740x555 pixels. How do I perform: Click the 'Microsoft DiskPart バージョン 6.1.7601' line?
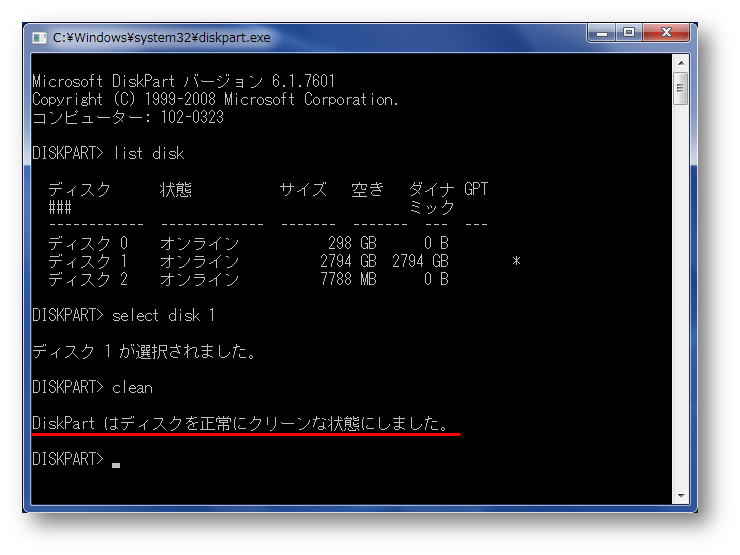184,81
